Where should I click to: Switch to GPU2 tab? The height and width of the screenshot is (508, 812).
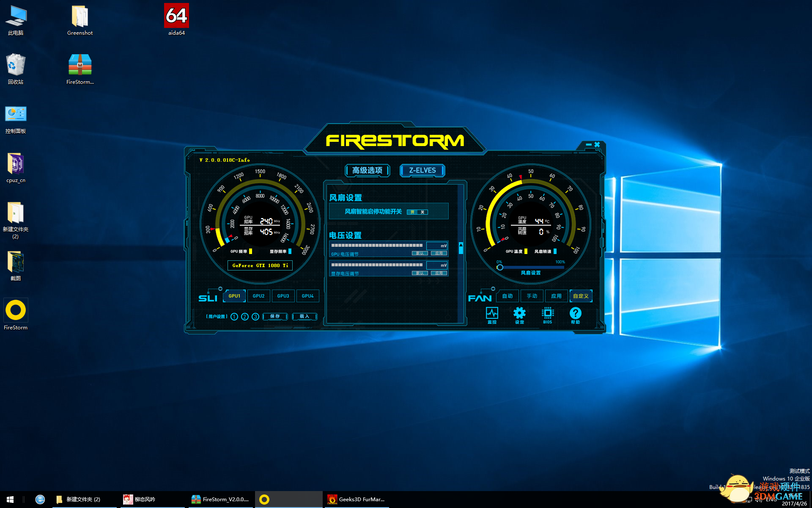(x=259, y=296)
